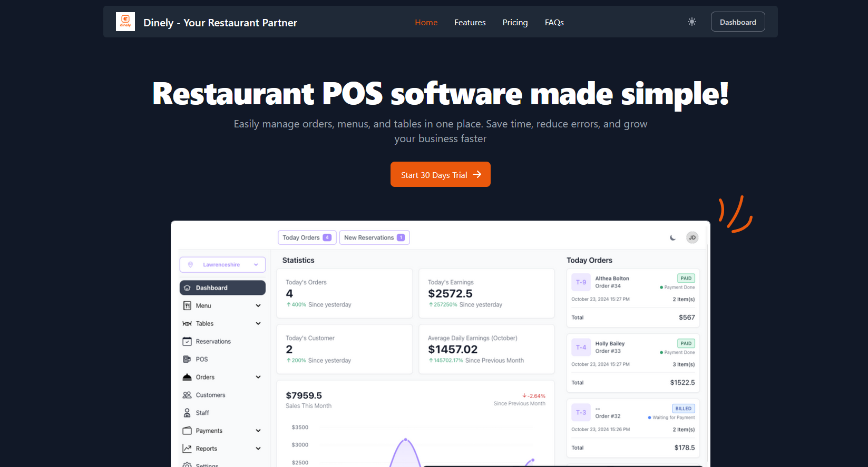
Task: Toggle the light/dark theme sun icon
Action: point(692,22)
